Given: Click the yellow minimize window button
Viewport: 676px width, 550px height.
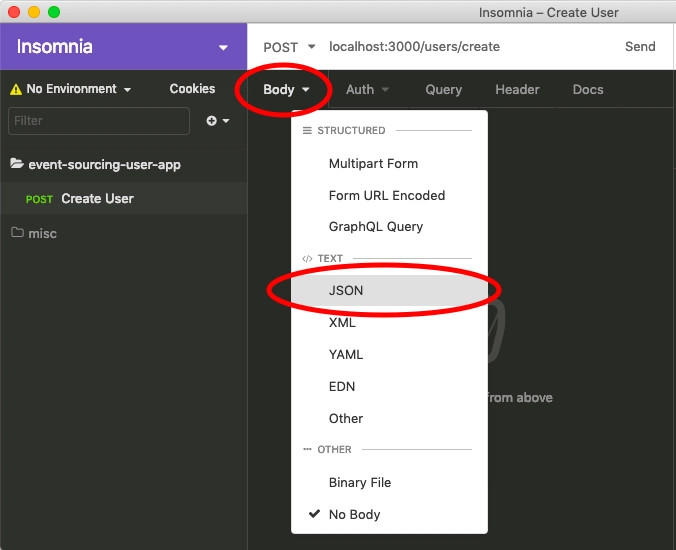Looking at the screenshot, I should click(34, 12).
